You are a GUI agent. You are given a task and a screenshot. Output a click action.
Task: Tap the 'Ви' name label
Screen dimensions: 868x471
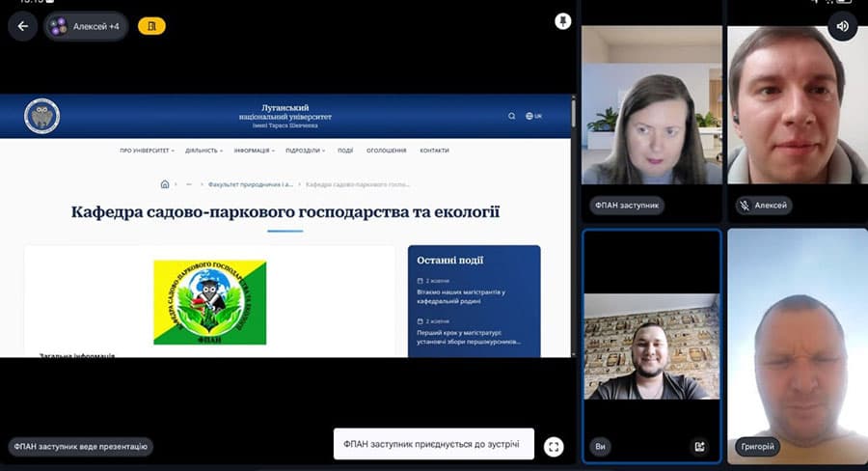coord(600,447)
